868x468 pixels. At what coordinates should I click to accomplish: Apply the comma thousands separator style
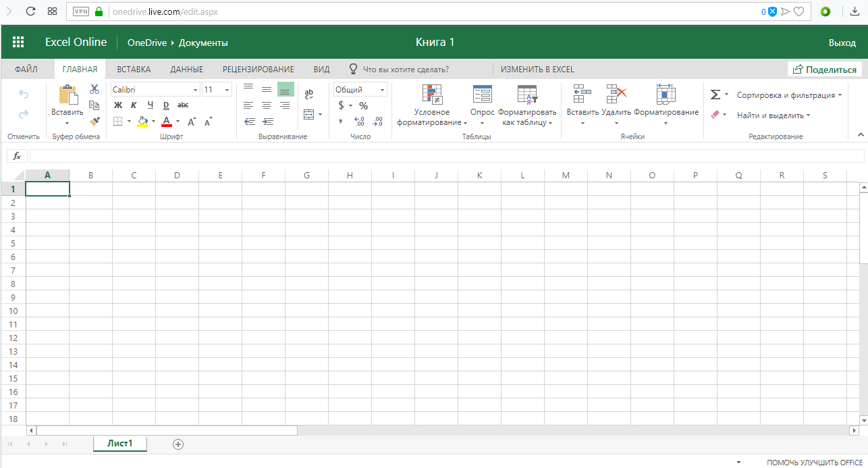coord(341,122)
